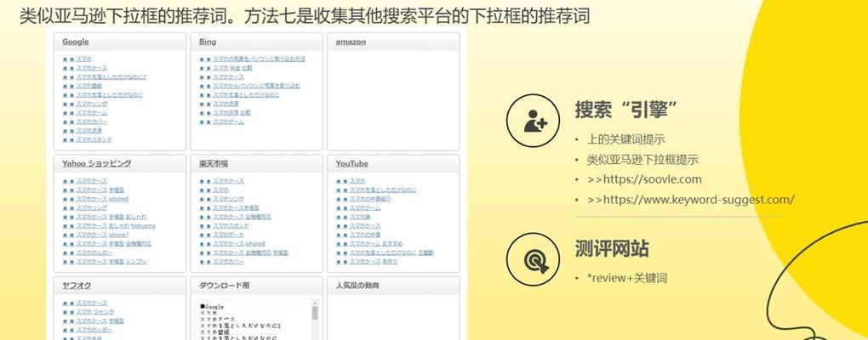Open the YouTube panel heading
The height and width of the screenshot is (340, 868).
(351, 164)
